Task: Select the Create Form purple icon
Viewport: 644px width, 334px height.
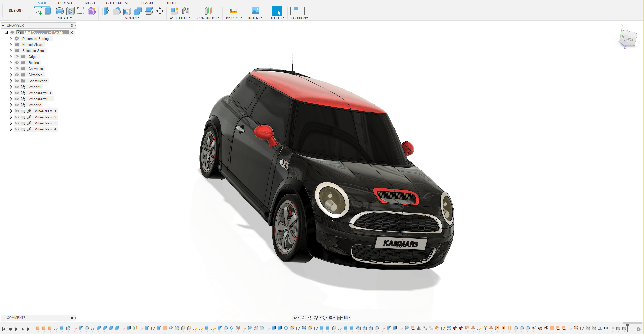Action: [x=92, y=11]
